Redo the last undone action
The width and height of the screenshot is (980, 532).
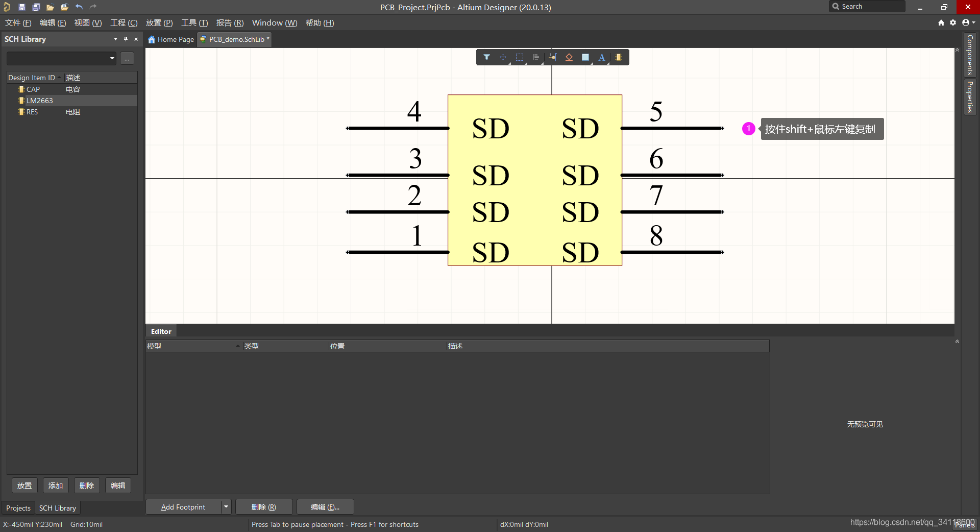[93, 7]
